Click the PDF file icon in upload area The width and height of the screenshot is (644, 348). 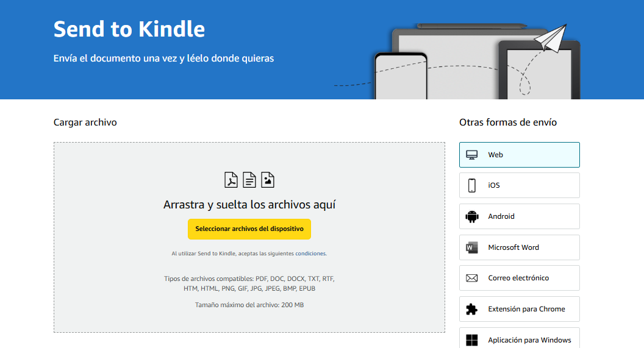231,180
